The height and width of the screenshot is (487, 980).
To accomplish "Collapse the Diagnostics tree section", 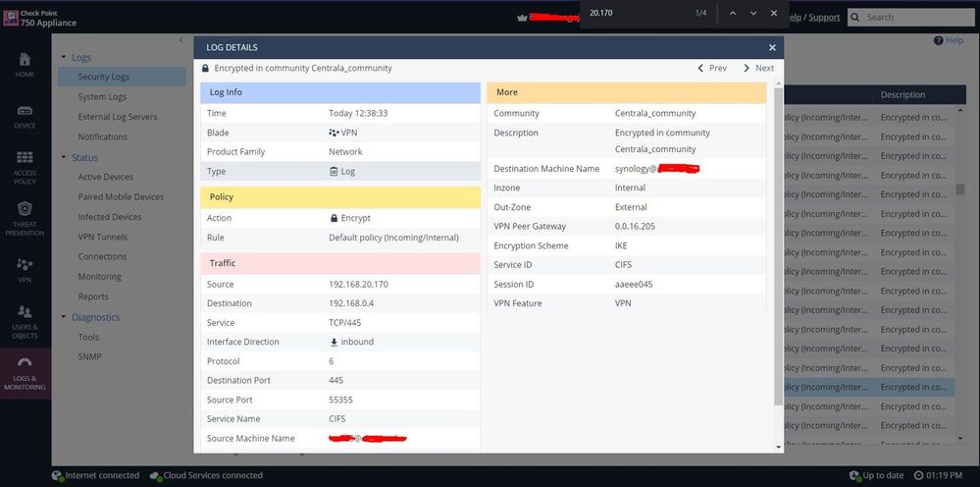I will (64, 317).
